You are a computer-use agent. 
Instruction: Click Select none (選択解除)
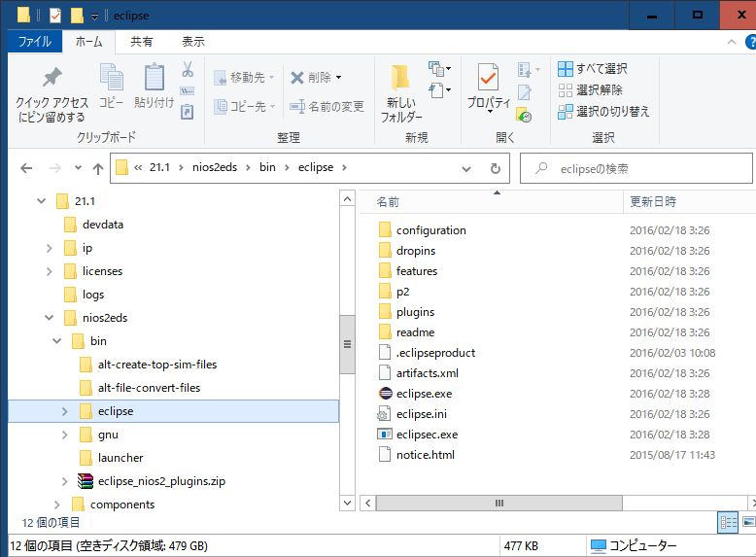(x=590, y=89)
